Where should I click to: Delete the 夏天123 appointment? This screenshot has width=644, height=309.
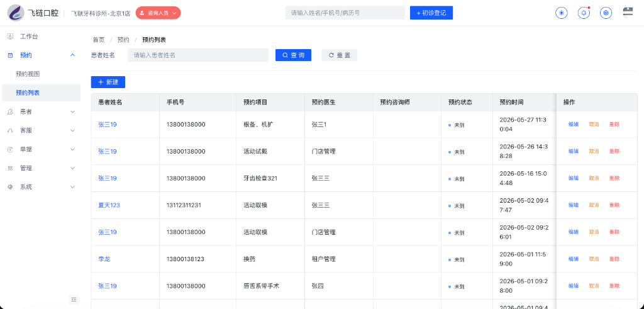pyautogui.click(x=614, y=205)
